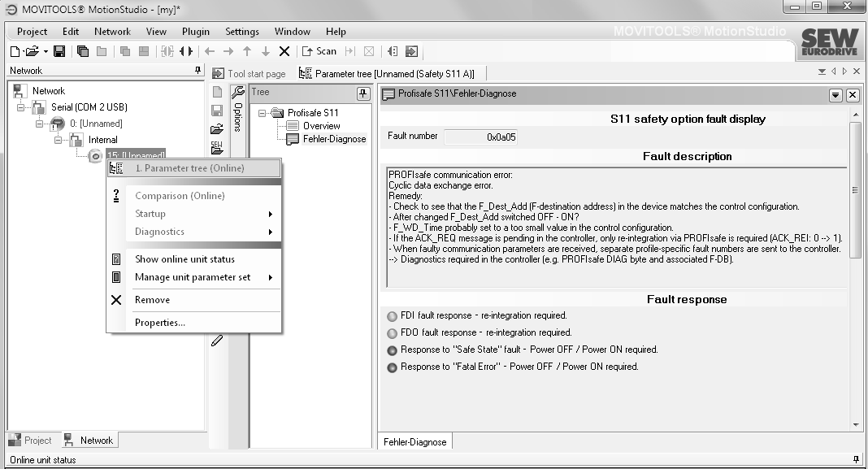Click the icon right of crossed-out box in toolbar
Image resolution: width=868 pixels, height=469 pixels.
[393, 51]
